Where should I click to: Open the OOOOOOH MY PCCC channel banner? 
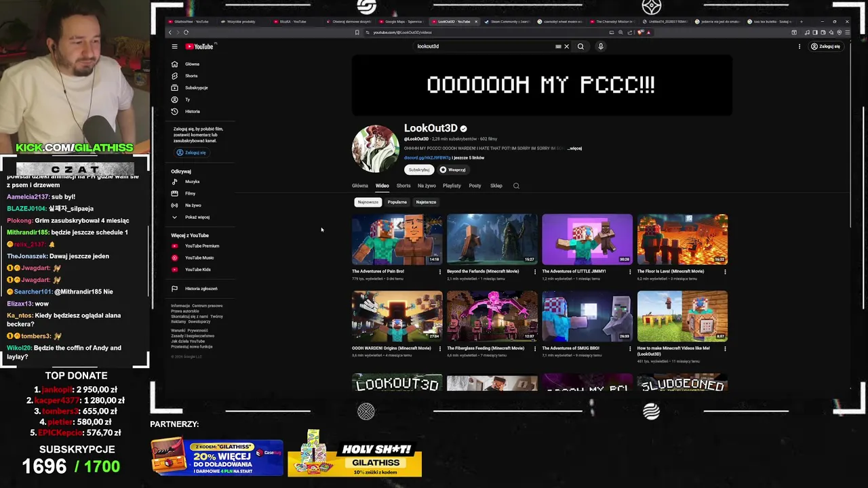[542, 85]
